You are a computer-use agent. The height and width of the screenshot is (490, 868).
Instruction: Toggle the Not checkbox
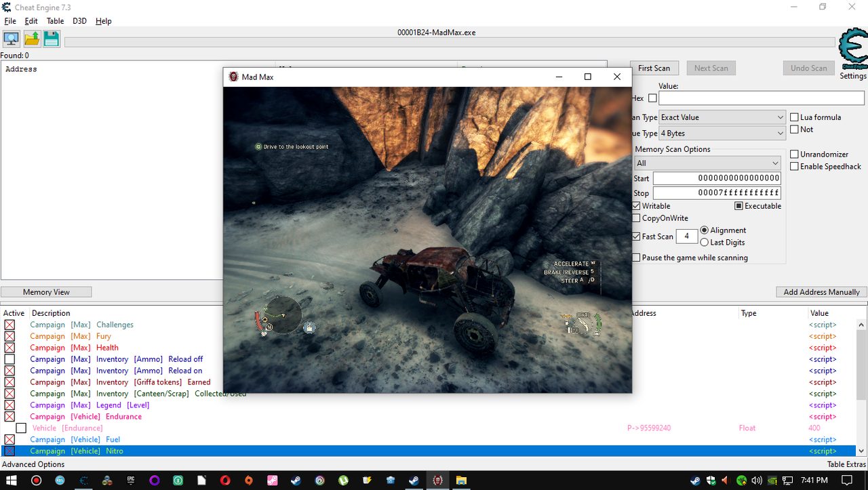(794, 129)
